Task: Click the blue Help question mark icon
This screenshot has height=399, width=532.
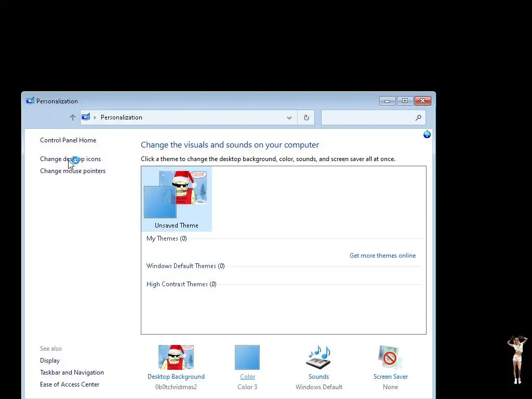Action: pyautogui.click(x=427, y=135)
